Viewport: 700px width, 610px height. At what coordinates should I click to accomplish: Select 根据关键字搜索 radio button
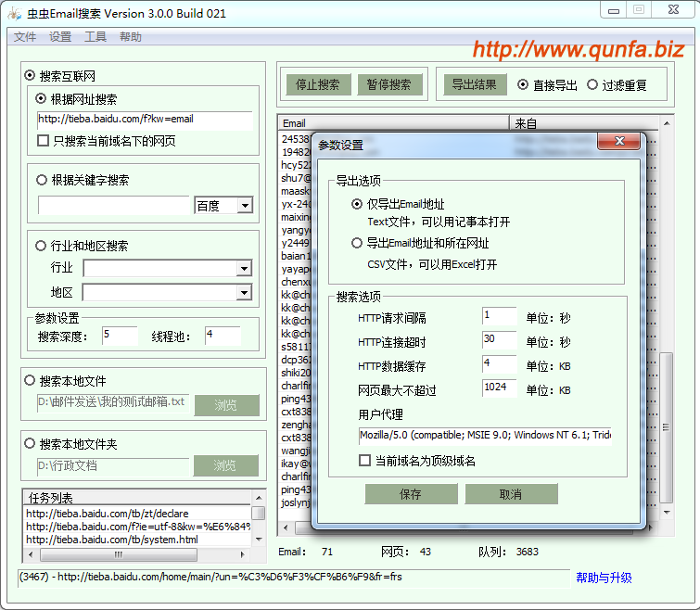tap(42, 180)
